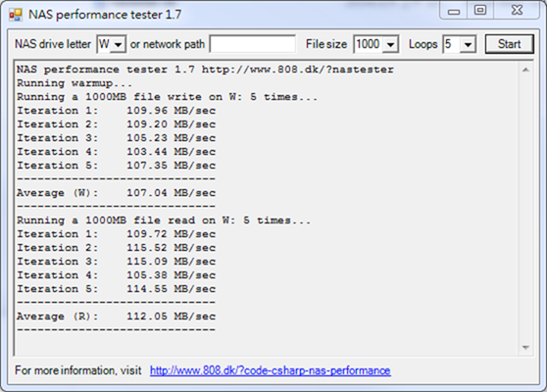This screenshot has width=547, height=392.
Task: Click the 'Average (W): 107.04 MB/sec' line
Action: 117,193
